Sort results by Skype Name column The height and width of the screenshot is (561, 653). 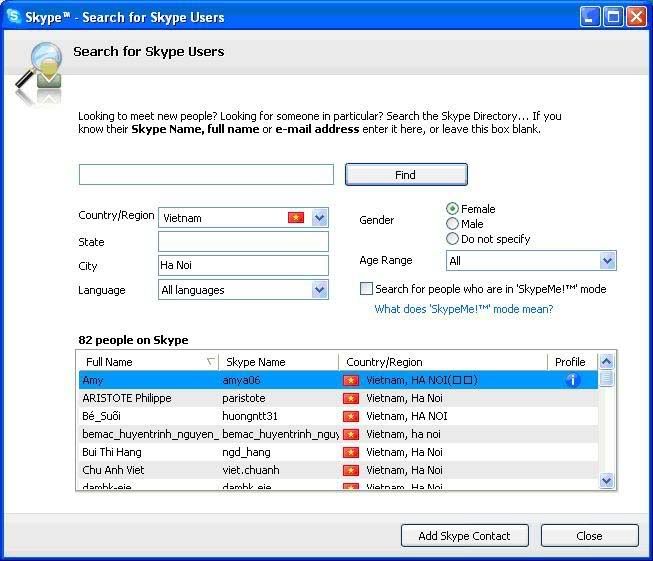(x=278, y=362)
